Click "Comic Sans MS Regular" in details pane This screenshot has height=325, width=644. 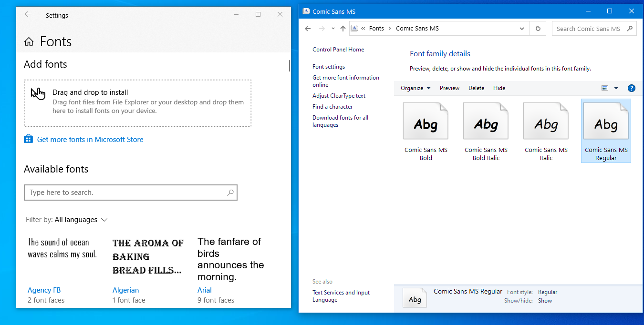tap(468, 291)
